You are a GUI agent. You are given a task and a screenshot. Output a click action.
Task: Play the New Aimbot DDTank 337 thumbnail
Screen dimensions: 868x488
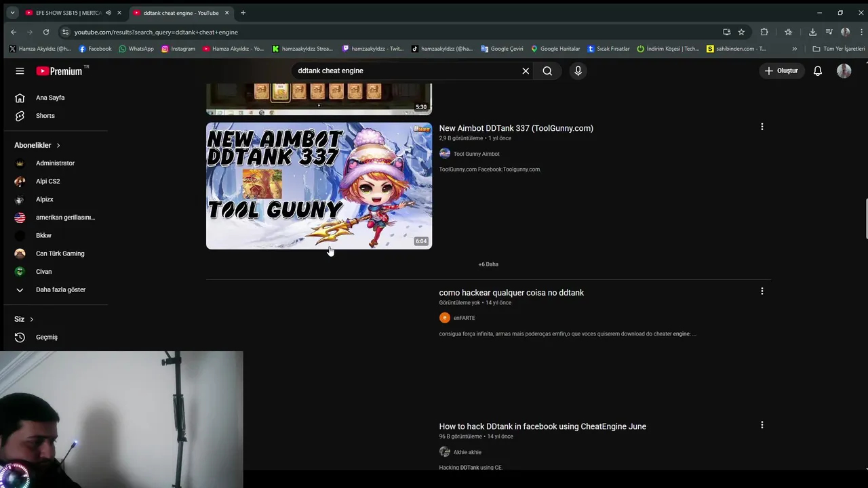pos(319,186)
